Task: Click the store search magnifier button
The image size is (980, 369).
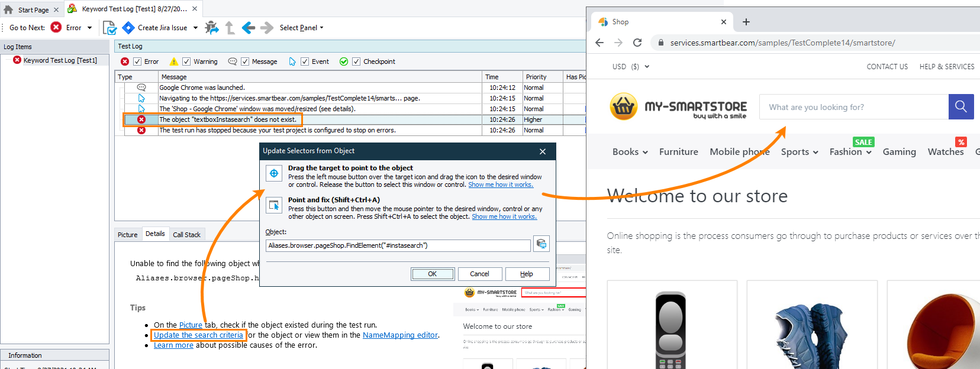Action: 961,106
